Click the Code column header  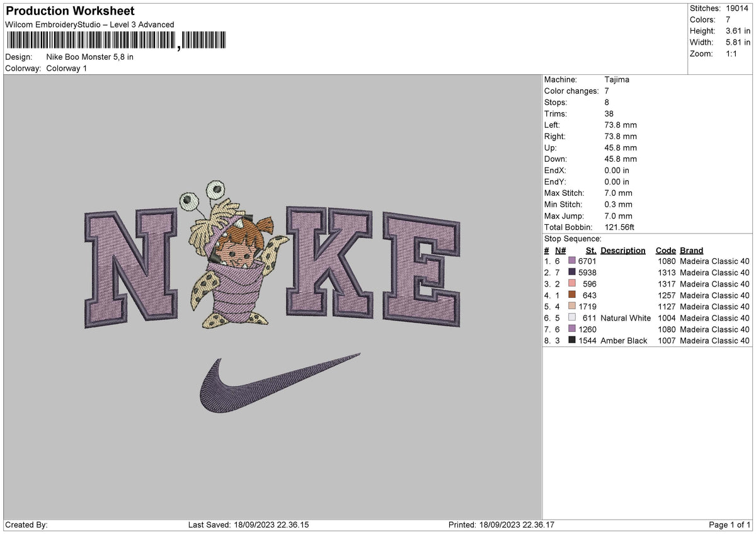(666, 250)
